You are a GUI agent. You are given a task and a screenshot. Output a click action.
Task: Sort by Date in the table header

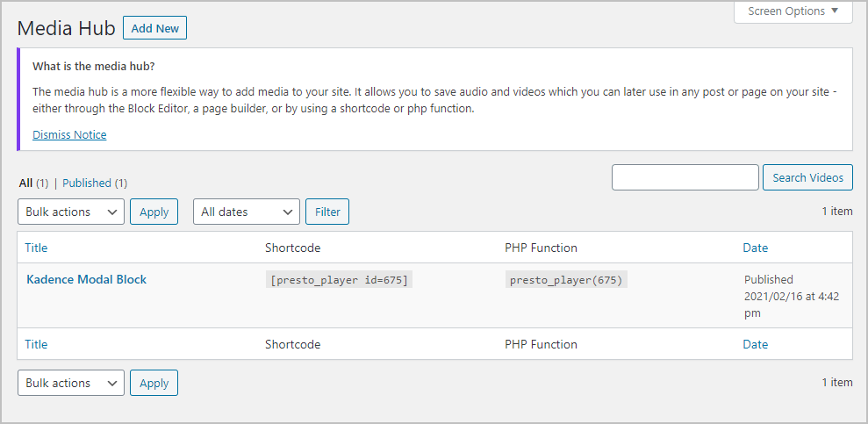click(x=755, y=248)
